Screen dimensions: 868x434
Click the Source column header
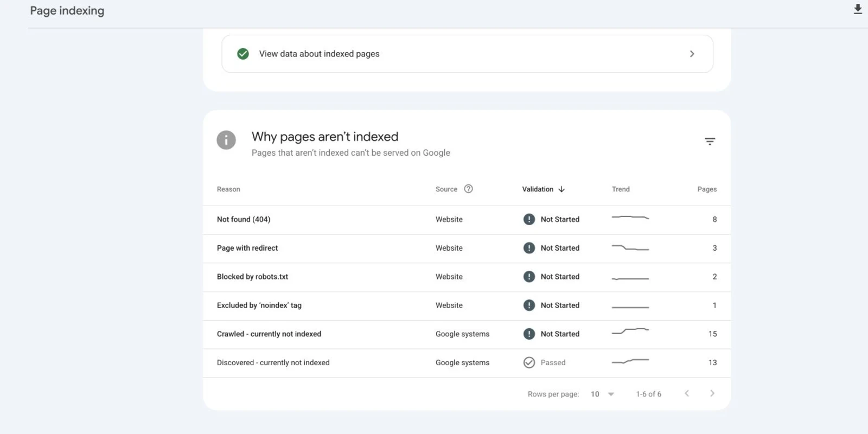click(x=446, y=189)
